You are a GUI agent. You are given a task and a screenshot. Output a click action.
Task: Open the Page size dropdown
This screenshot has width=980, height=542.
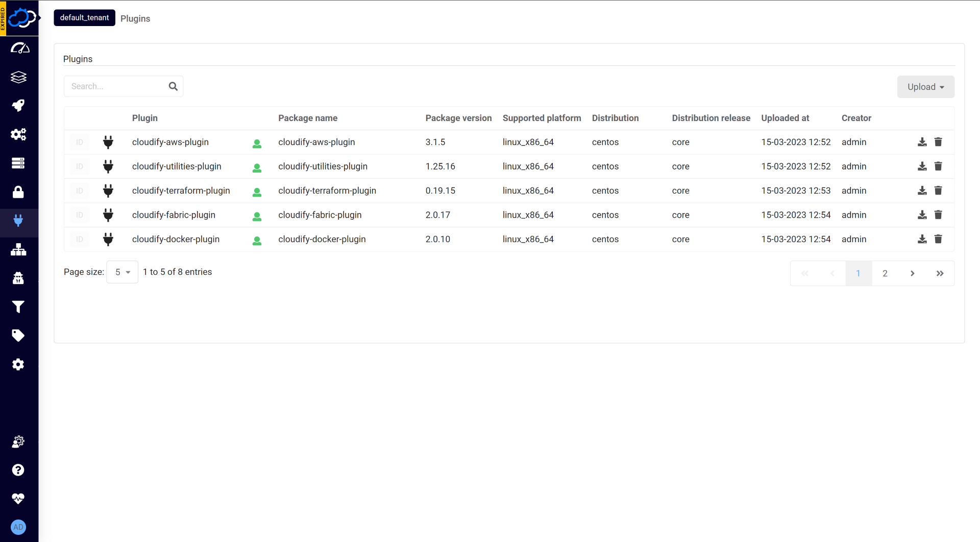click(122, 272)
